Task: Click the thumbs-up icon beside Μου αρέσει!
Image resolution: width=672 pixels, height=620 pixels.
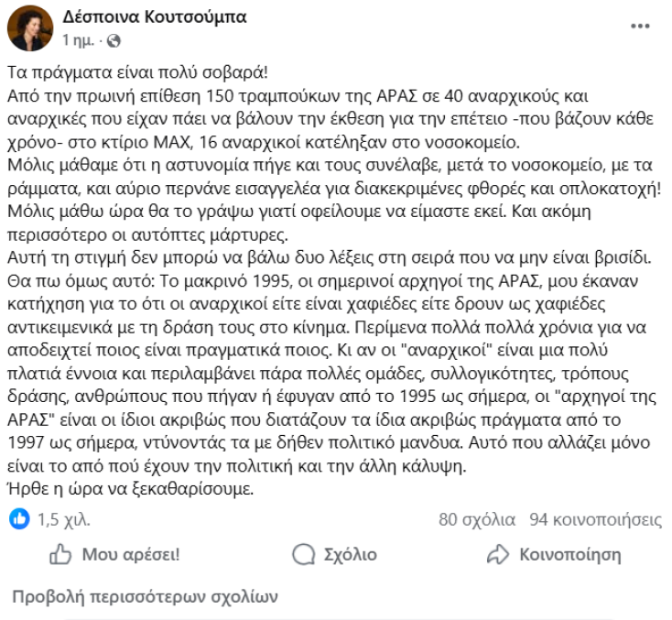Action: pyautogui.click(x=60, y=555)
